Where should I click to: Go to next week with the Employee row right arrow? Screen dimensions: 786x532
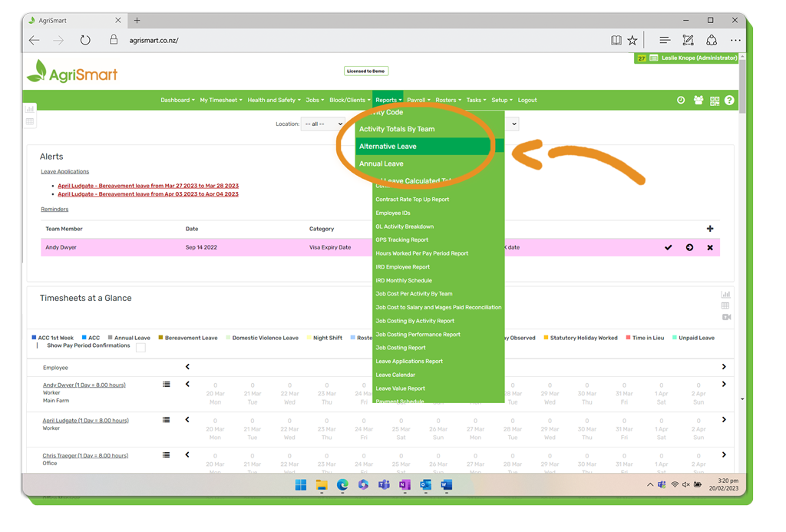(x=724, y=367)
